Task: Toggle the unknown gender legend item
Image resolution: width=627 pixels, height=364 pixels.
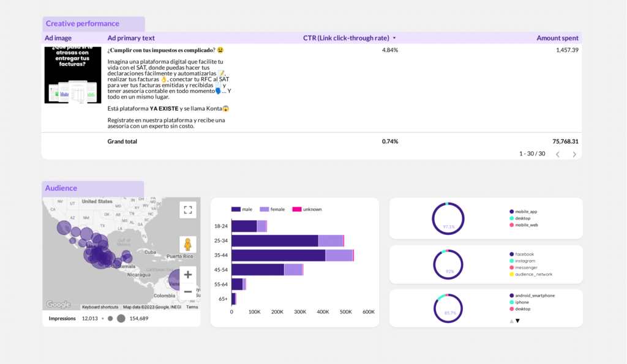Action: 307,209
